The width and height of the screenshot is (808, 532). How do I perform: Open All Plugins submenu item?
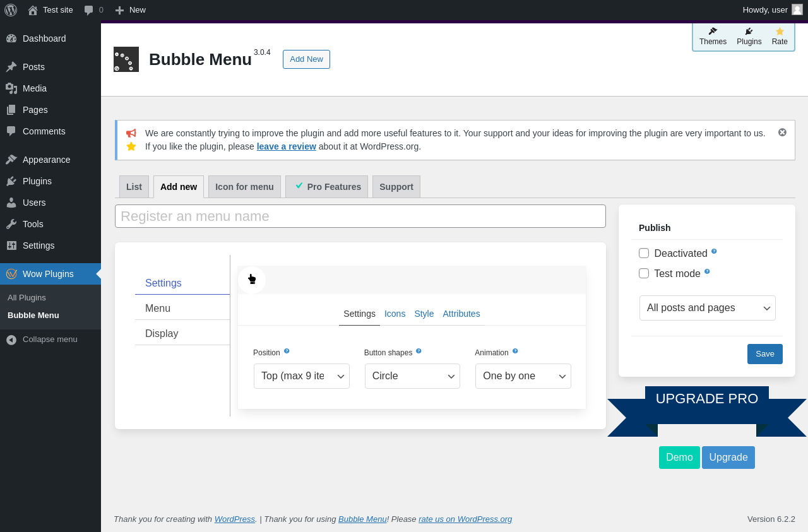[50, 298]
